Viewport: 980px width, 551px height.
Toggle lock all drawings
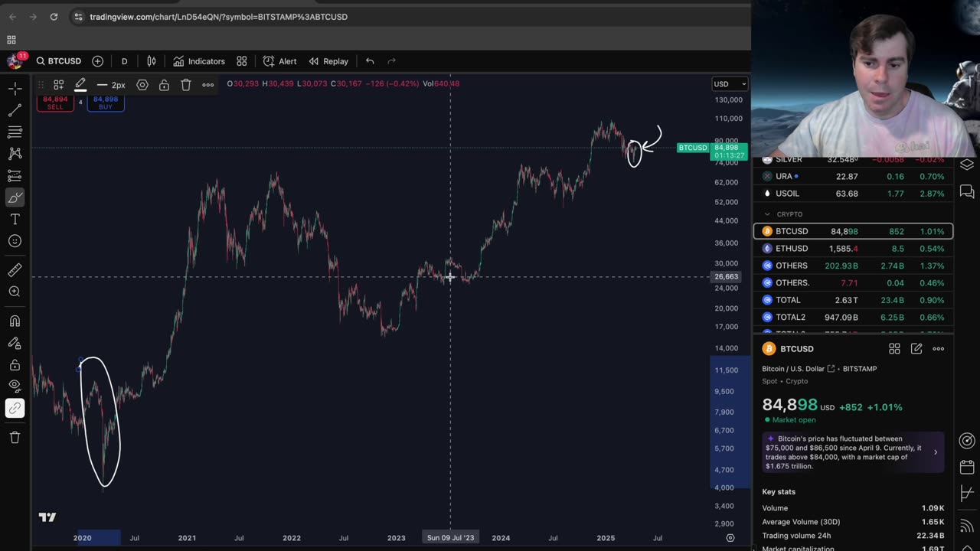click(x=15, y=365)
